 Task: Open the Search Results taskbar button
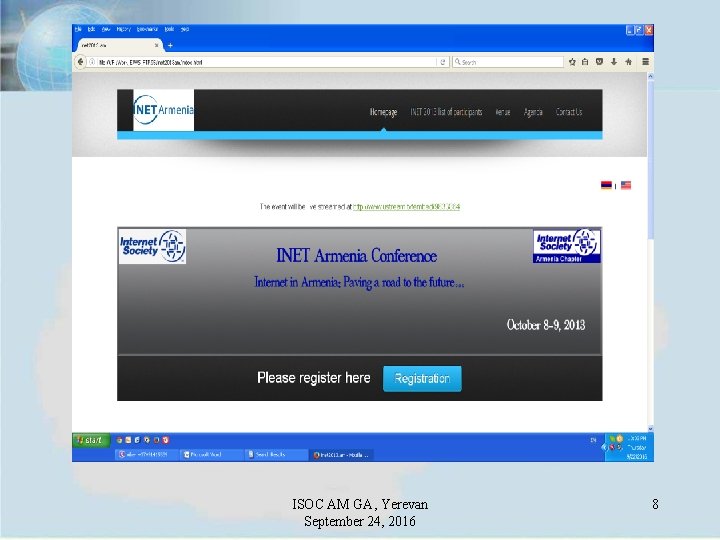276,455
